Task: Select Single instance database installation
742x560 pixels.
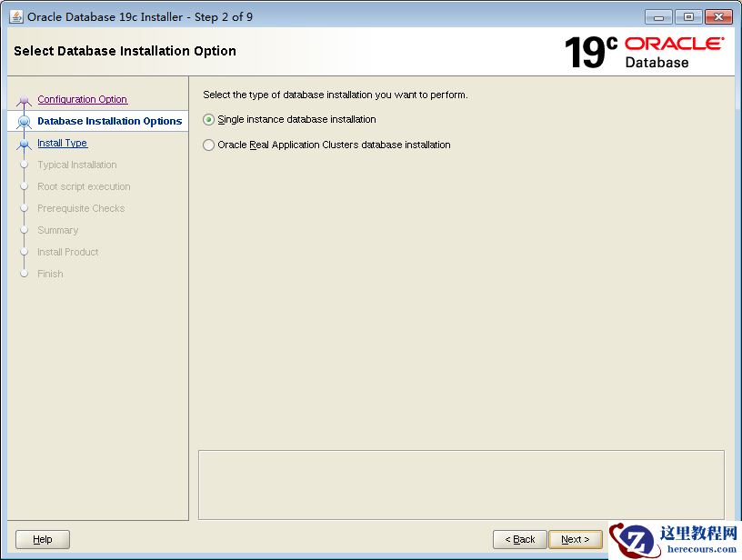Action: click(x=209, y=119)
